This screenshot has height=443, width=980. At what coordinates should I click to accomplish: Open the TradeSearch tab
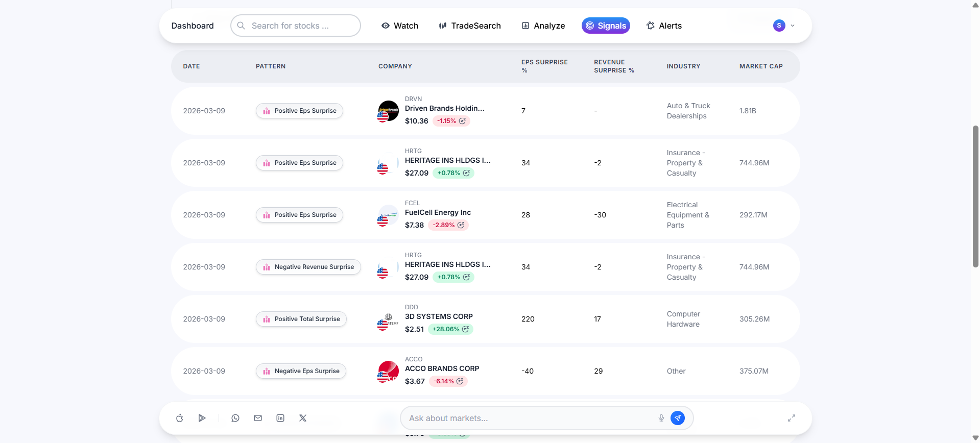[470, 26]
